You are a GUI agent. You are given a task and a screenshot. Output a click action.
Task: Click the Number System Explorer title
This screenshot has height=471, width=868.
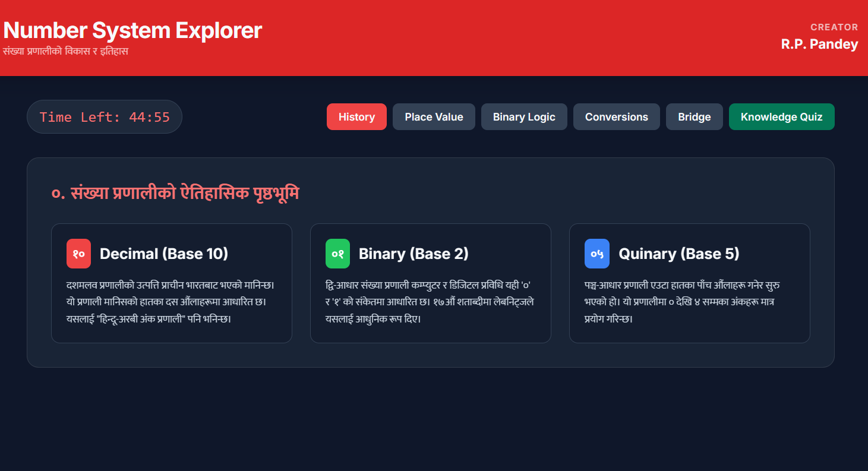(132, 30)
